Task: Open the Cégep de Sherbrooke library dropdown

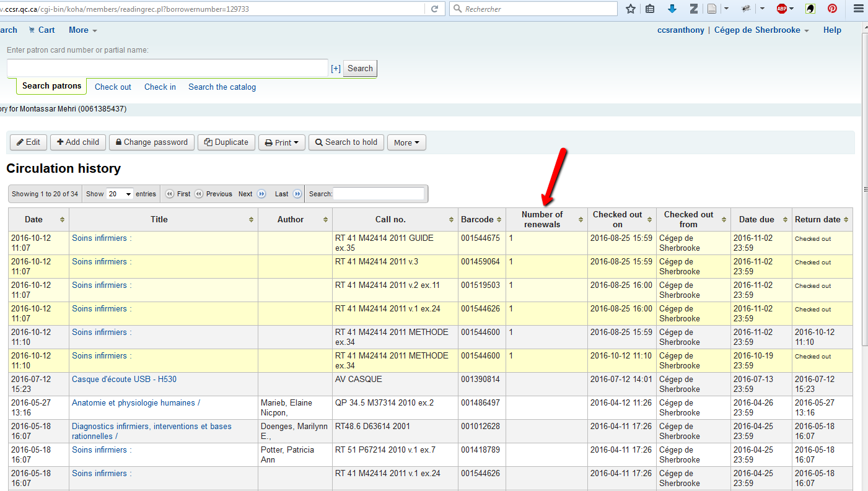Action: 761,30
